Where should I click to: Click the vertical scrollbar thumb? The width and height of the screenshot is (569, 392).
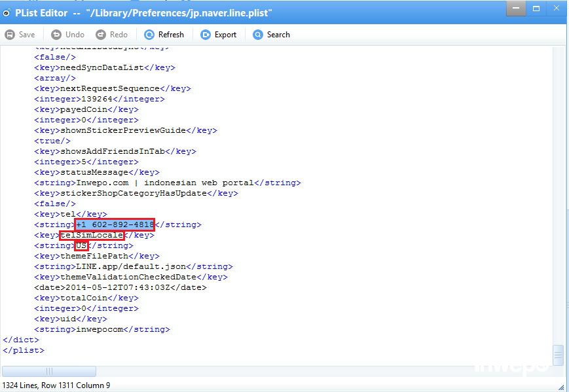point(558,356)
